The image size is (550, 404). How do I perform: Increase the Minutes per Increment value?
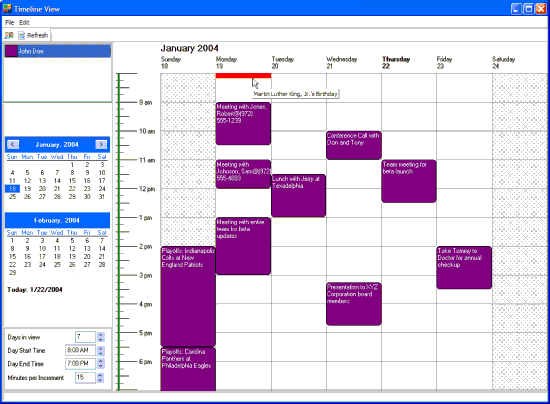point(101,375)
